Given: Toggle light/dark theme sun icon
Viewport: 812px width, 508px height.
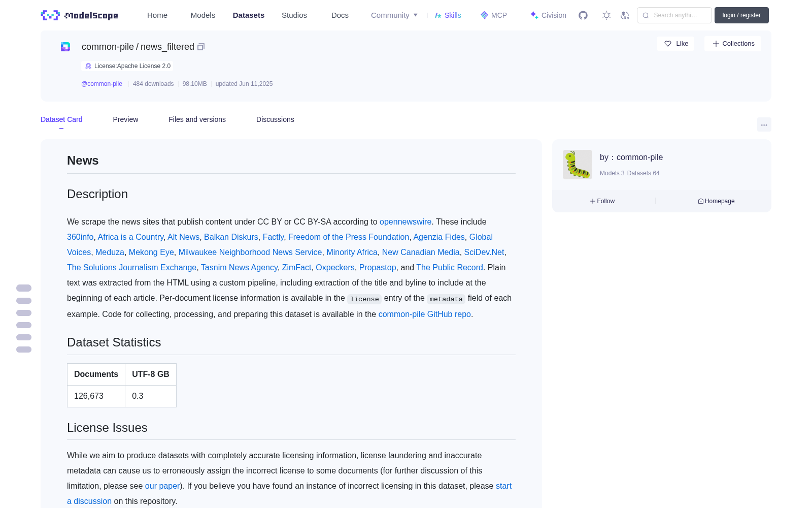Looking at the screenshot, I should click(x=606, y=15).
